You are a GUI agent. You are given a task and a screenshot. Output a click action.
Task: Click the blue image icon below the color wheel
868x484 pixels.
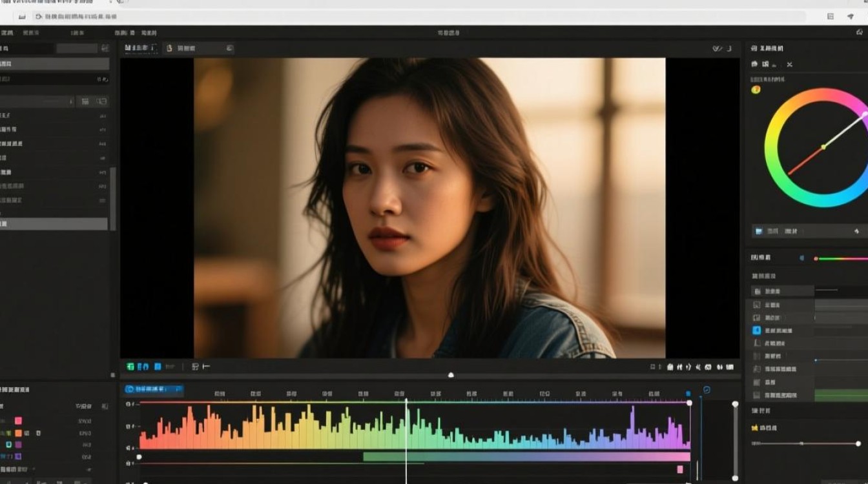point(758,231)
